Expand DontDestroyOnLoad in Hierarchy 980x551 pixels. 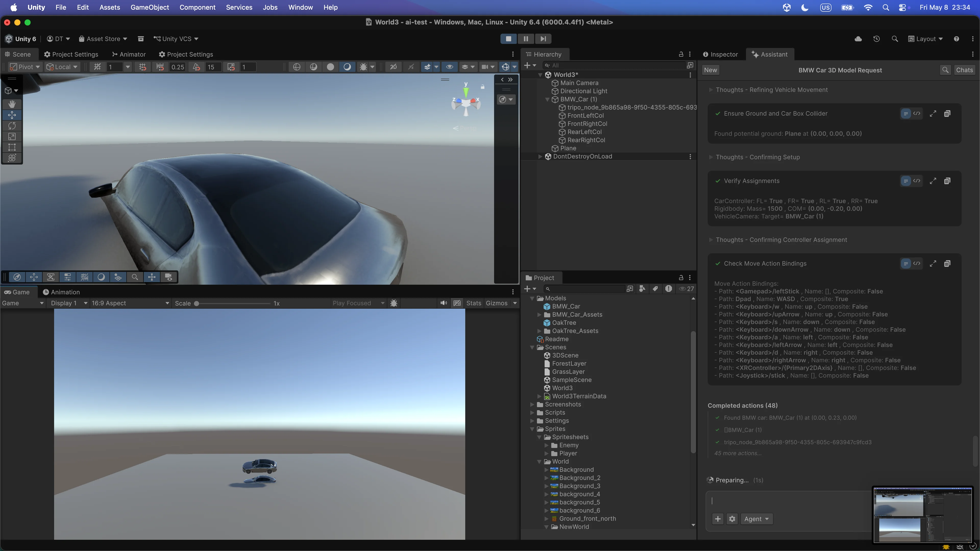tap(540, 156)
